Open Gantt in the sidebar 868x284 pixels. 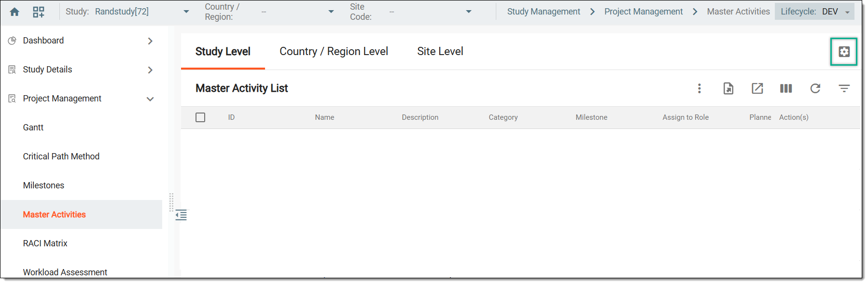pyautogui.click(x=33, y=128)
